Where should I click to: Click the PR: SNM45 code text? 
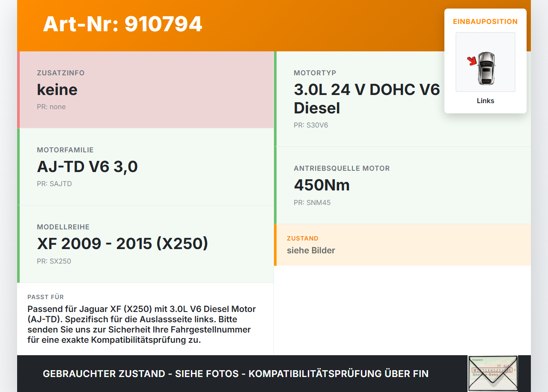312,202
